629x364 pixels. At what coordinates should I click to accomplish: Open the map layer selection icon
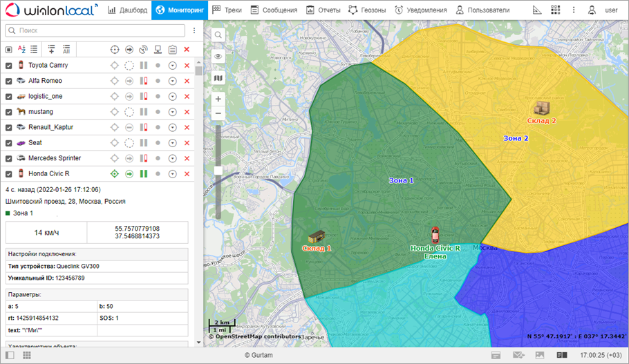[218, 79]
